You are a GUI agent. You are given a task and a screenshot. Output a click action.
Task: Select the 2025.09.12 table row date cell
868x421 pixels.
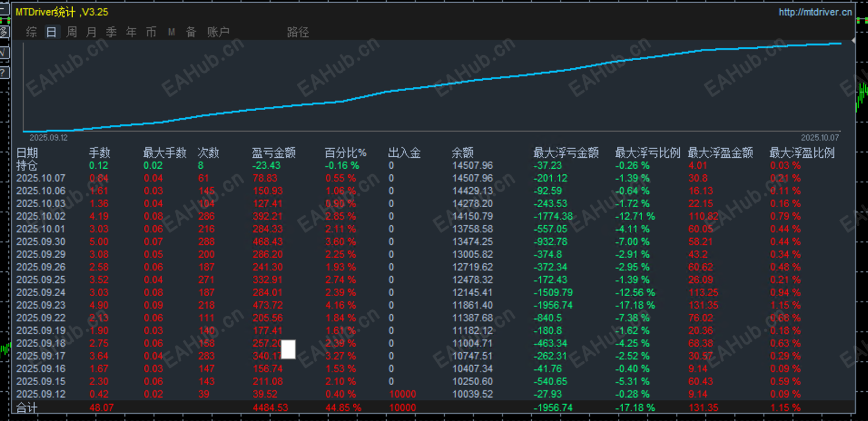click(x=41, y=394)
